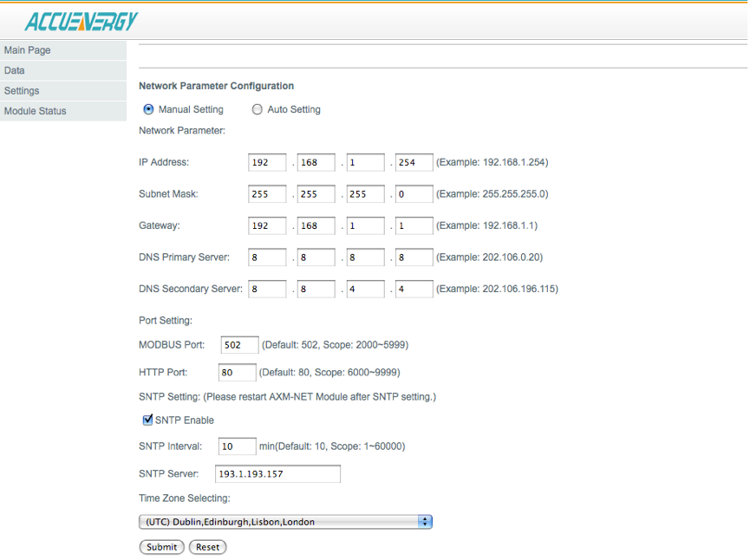Click the Accuenergy logo

point(82,21)
